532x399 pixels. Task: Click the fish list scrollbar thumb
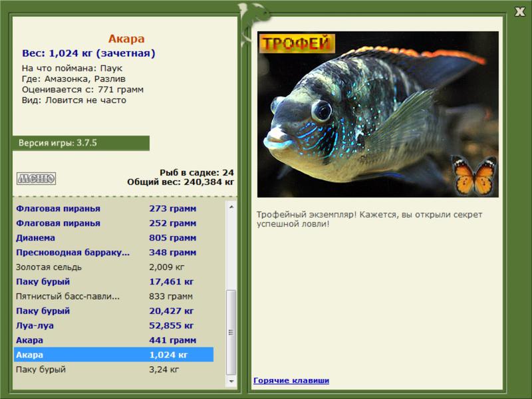tap(231, 332)
